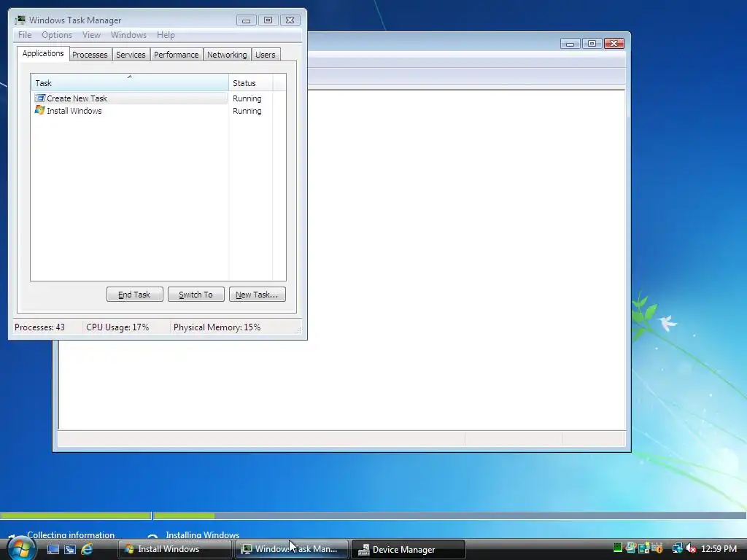747x560 pixels.
Task: Click the Installing Windows progress bar
Action: [450, 516]
